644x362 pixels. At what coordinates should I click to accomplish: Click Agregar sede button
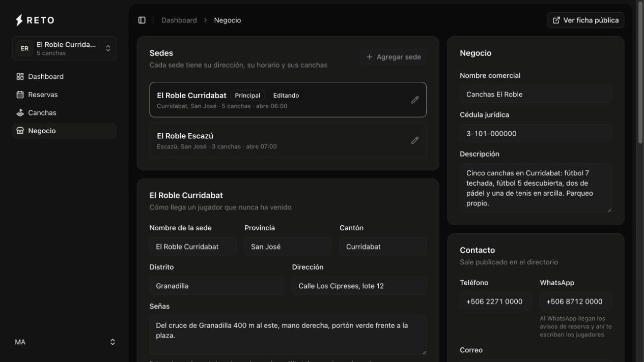pyautogui.click(x=394, y=57)
